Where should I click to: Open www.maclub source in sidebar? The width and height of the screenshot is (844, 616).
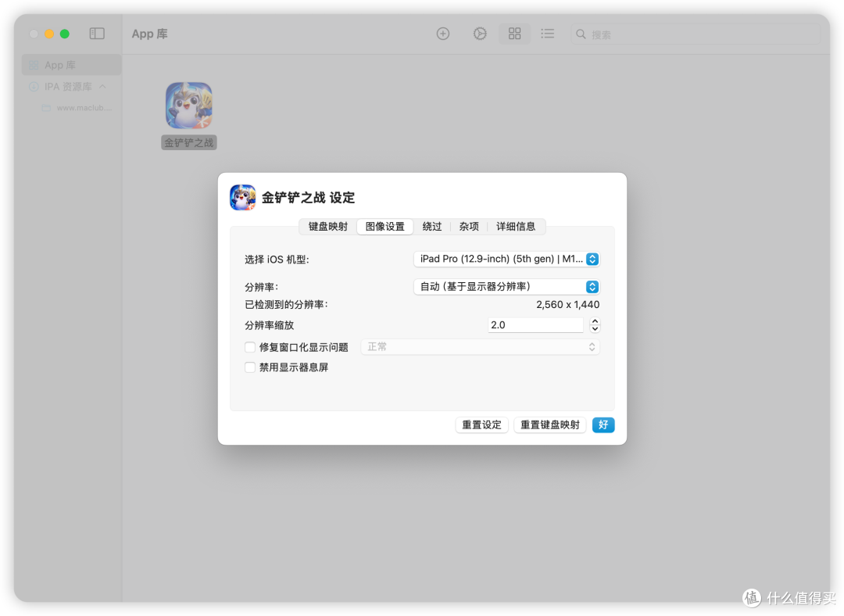(77, 108)
